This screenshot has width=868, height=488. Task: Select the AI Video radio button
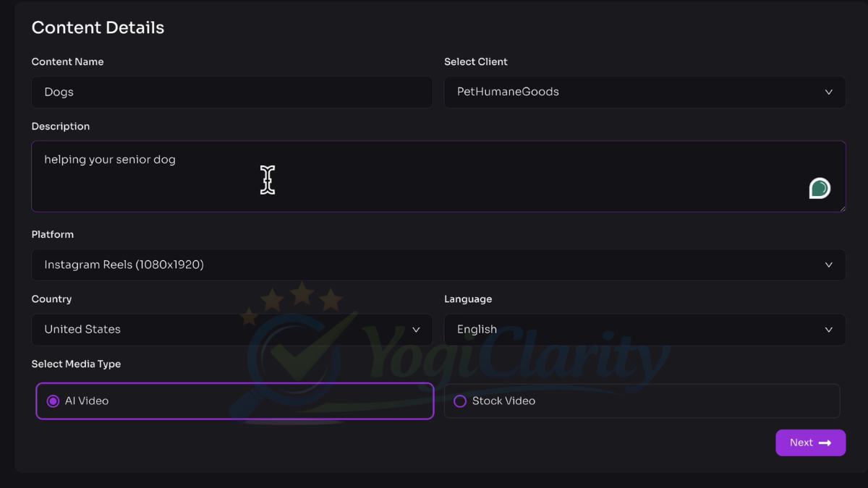point(53,401)
